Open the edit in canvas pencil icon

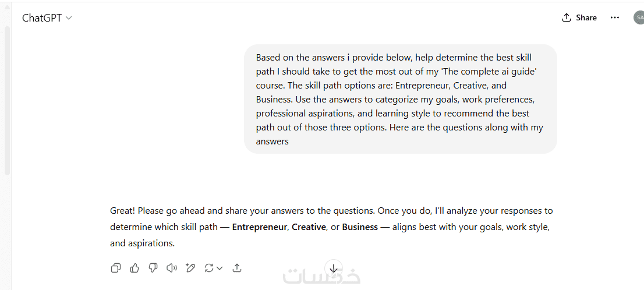click(x=190, y=268)
